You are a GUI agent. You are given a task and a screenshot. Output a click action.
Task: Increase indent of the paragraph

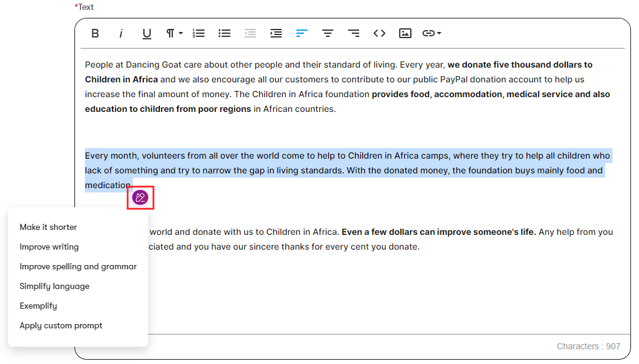[x=276, y=33]
